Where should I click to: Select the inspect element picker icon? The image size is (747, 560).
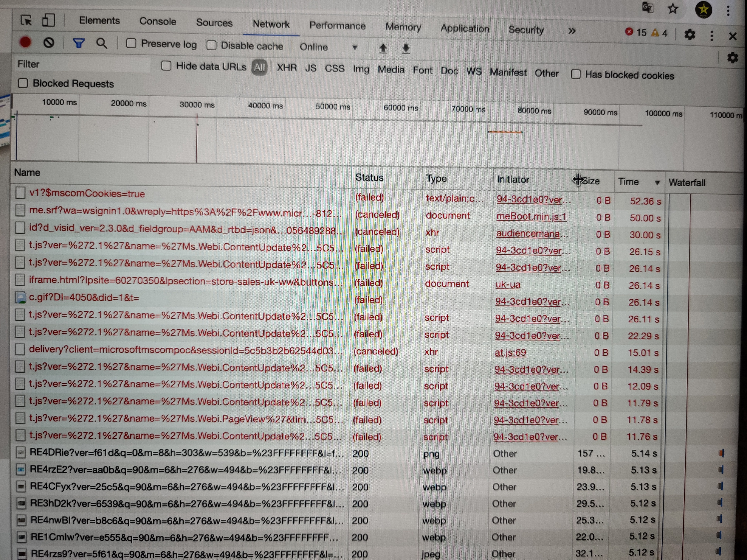click(26, 20)
